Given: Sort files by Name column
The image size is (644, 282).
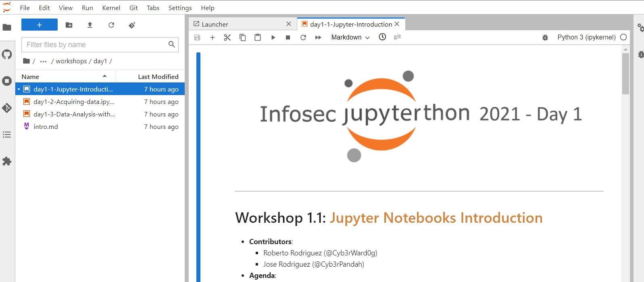Looking at the screenshot, I should coord(66,77).
